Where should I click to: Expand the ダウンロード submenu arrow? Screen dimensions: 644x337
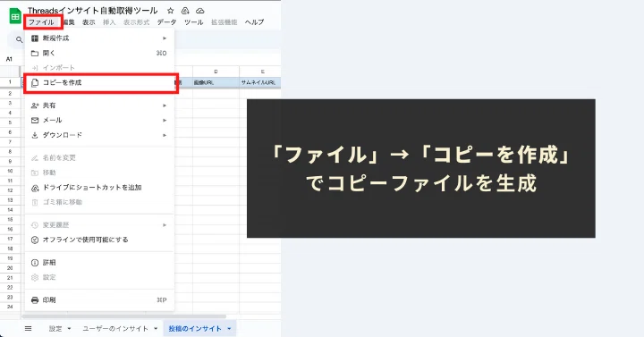tap(165, 135)
